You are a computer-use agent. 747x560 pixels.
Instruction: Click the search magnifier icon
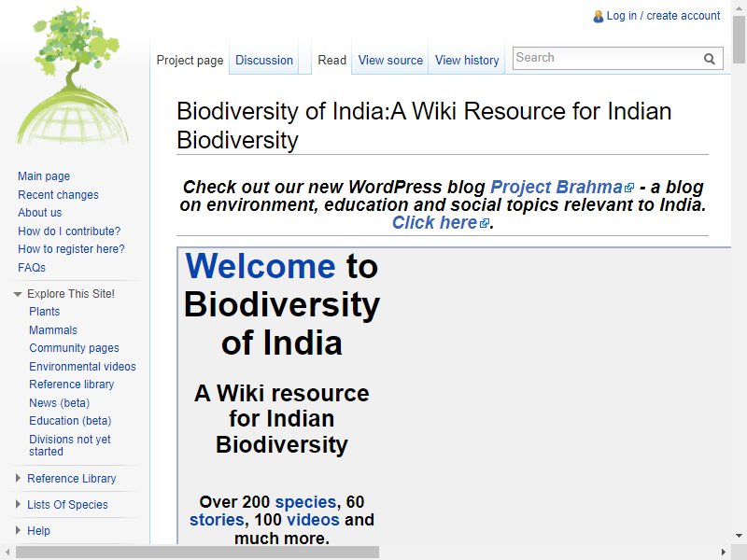click(710, 59)
